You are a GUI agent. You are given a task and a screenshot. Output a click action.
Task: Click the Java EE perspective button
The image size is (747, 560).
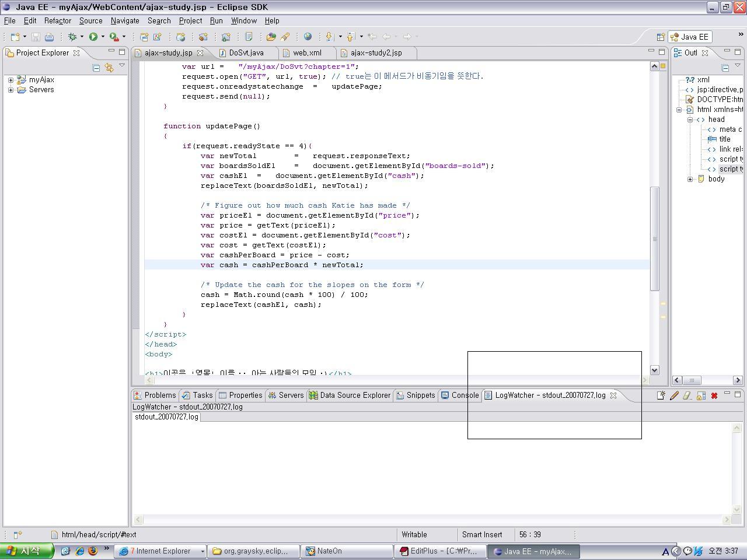[689, 37]
